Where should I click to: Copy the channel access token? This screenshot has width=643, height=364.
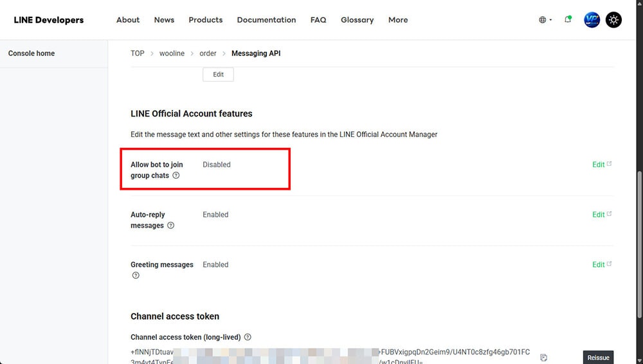(x=544, y=358)
